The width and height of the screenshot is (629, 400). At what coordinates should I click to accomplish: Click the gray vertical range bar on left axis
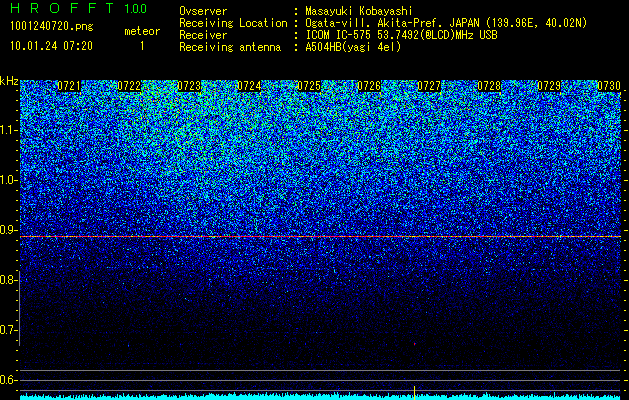pyautogui.click(x=20, y=308)
